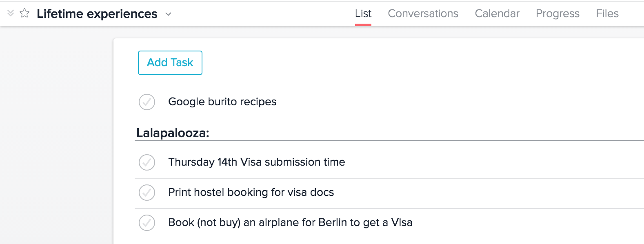Select the Google burito recipes task text

[222, 102]
